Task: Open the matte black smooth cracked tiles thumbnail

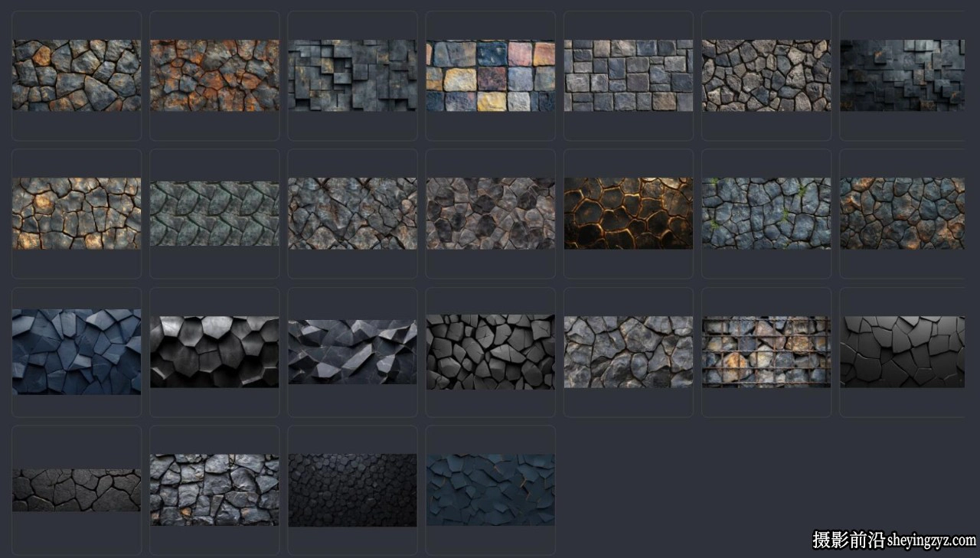Action: point(903,352)
